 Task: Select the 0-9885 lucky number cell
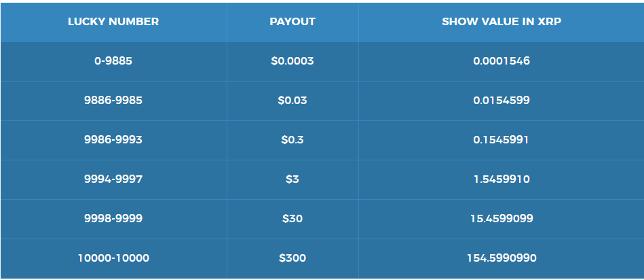[113, 61]
